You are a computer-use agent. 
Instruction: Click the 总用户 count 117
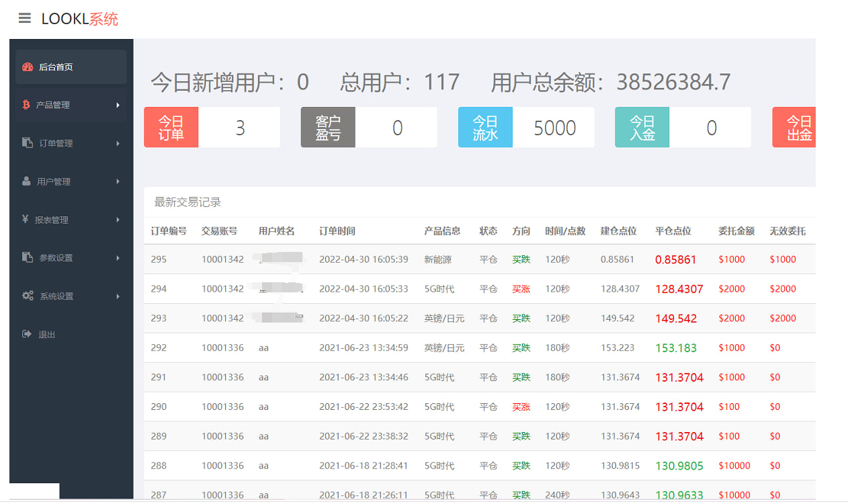tap(441, 82)
